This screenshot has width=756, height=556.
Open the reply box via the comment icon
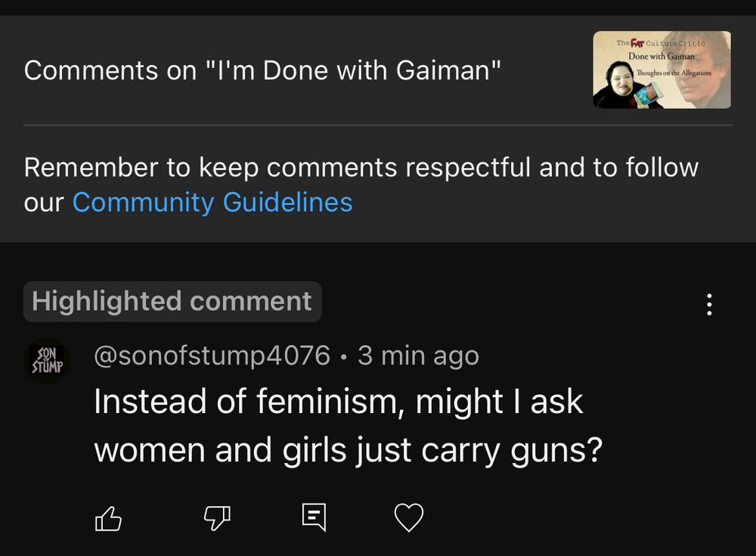312,517
